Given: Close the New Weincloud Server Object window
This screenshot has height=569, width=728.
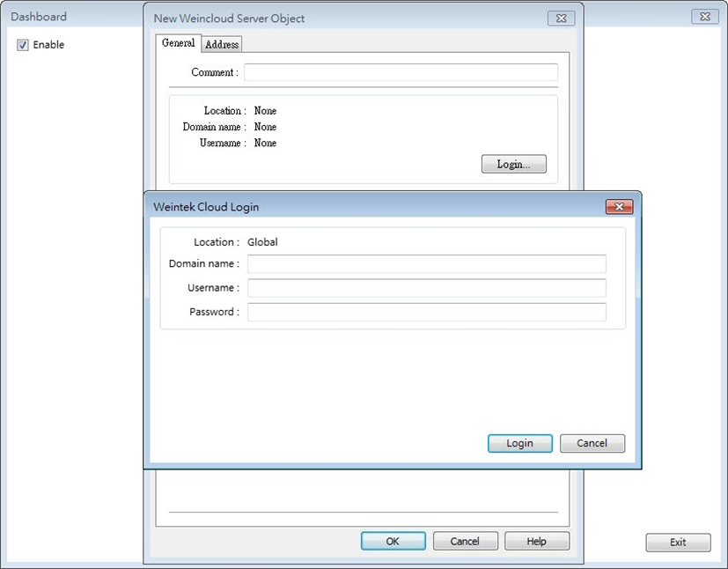Looking at the screenshot, I should (562, 18).
